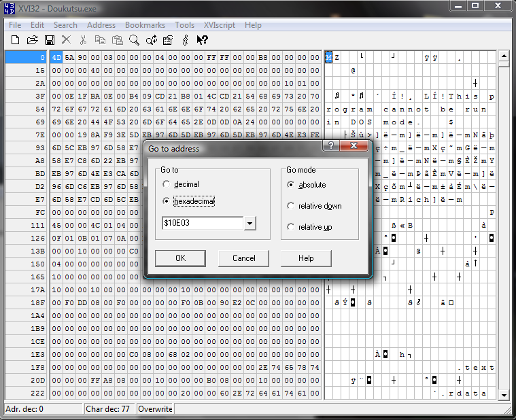Viewport: 516px width, 420px height.
Task: Choose absolute go mode
Action: [290, 185]
